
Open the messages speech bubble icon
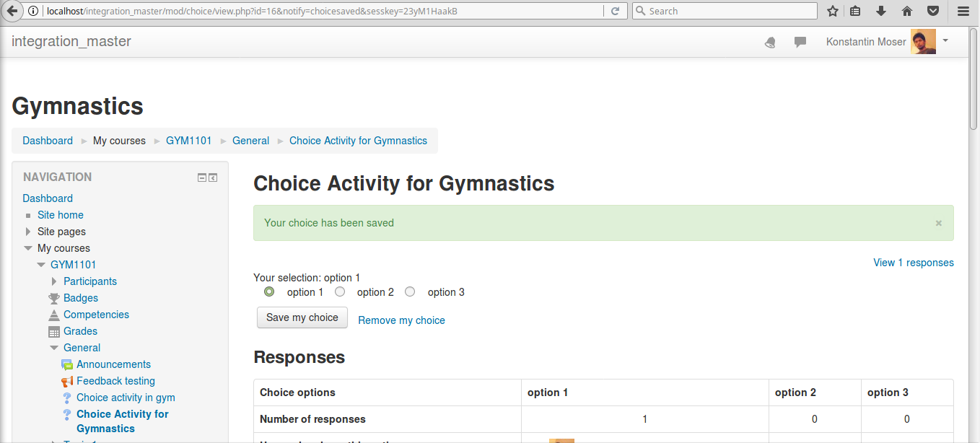[800, 42]
